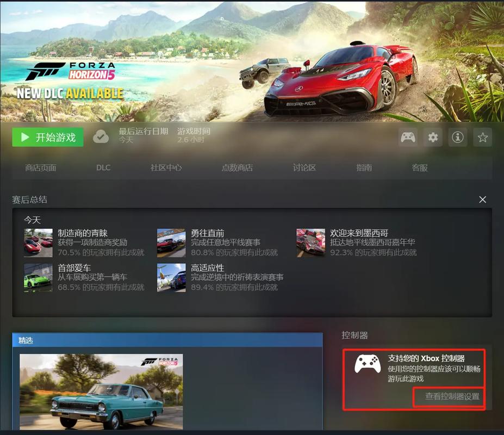Viewport: 504px width, 435px height.
Task: Open the DLC tab
Action: (x=103, y=167)
